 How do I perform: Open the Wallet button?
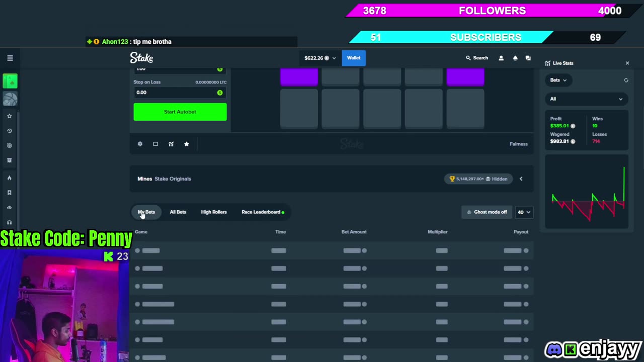point(354,58)
